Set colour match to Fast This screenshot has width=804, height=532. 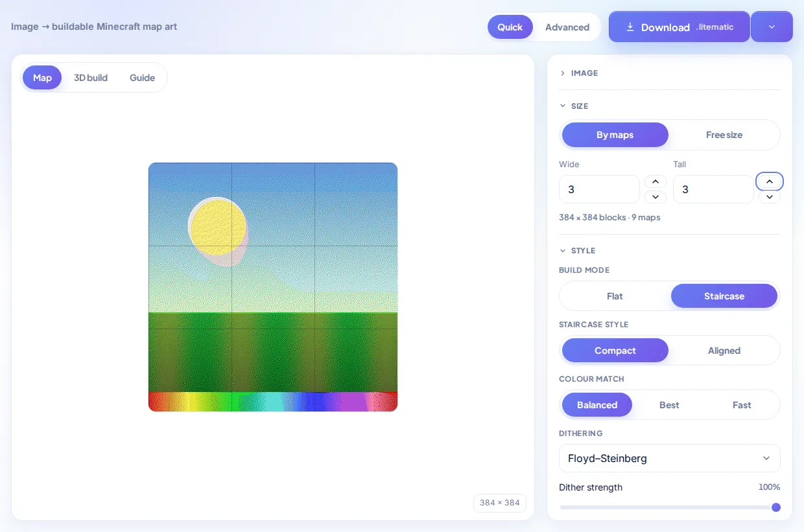point(742,405)
